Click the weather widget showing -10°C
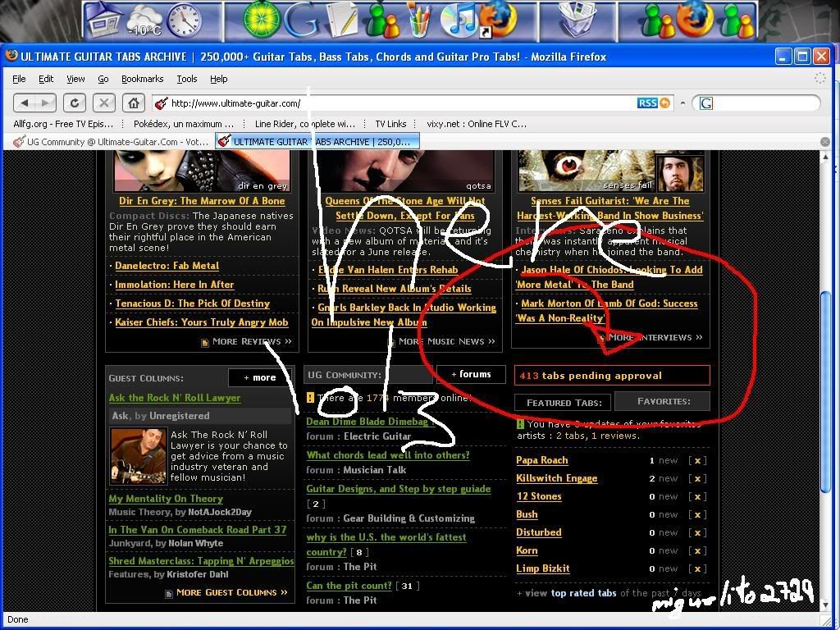This screenshot has height=630, width=840. pyautogui.click(x=144, y=21)
